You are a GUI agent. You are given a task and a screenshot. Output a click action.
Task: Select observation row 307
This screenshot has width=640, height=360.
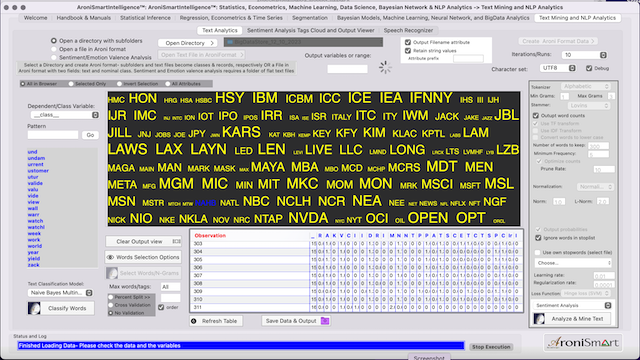tap(356, 276)
